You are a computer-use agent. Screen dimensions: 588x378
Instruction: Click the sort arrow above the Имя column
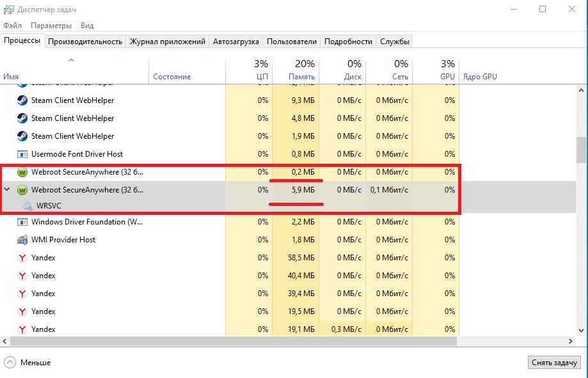pos(71,60)
